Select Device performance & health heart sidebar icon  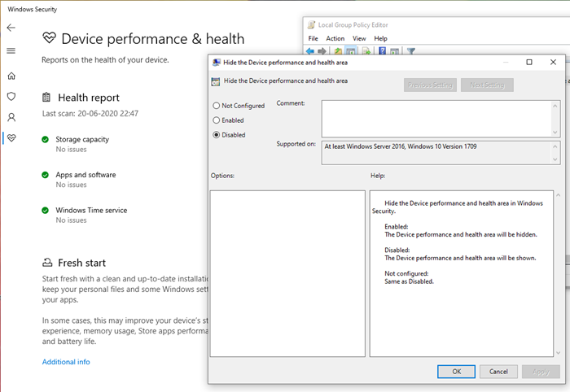point(11,138)
